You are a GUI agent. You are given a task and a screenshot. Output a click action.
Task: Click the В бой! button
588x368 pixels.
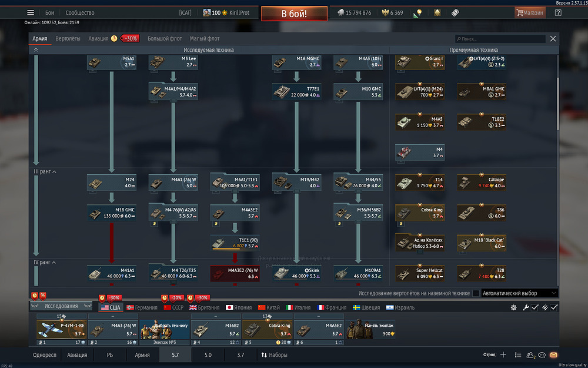coord(295,14)
